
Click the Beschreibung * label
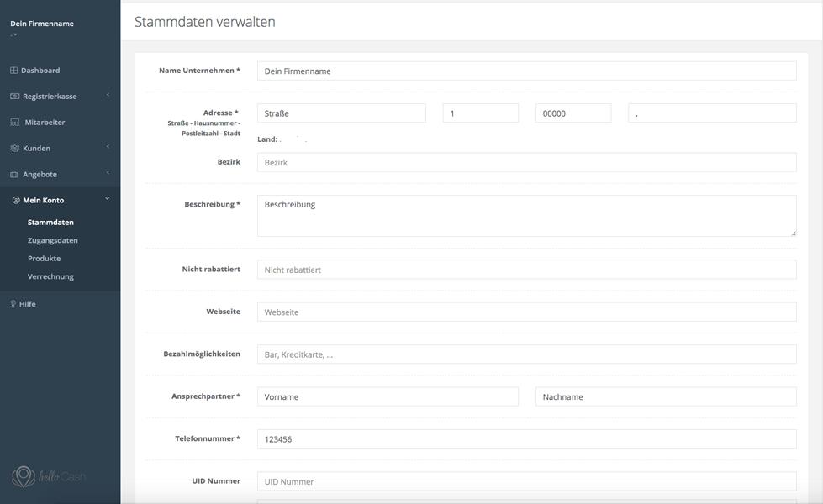pos(212,204)
